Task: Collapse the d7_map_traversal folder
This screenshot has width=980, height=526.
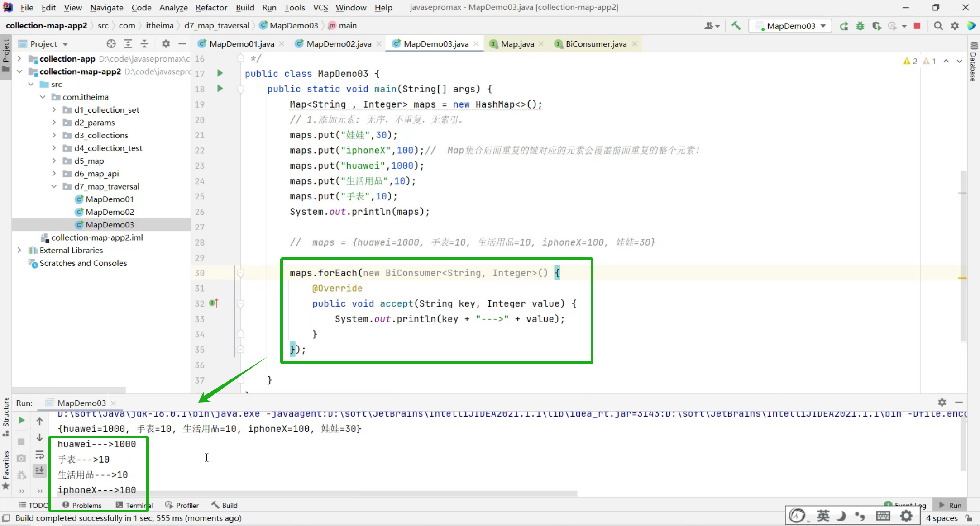Action: (x=54, y=186)
